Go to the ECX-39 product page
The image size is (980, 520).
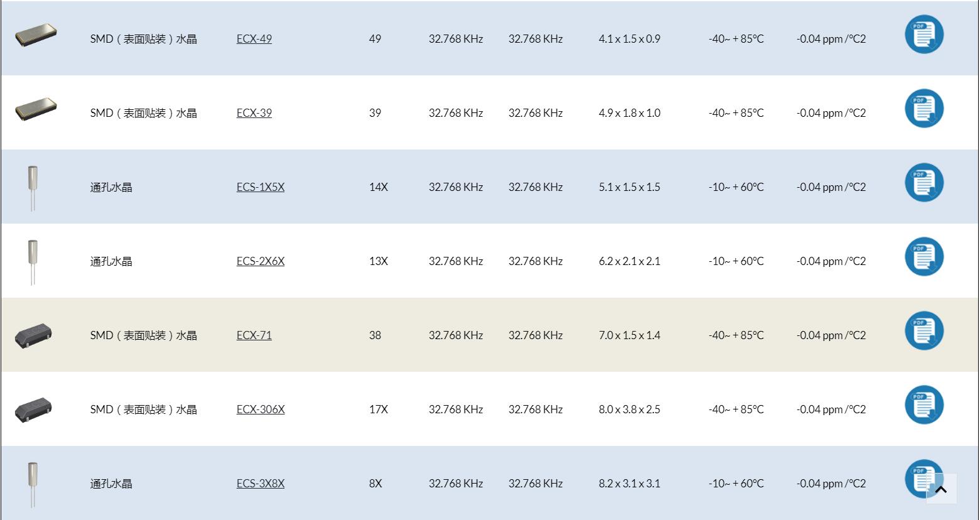pyautogui.click(x=254, y=113)
